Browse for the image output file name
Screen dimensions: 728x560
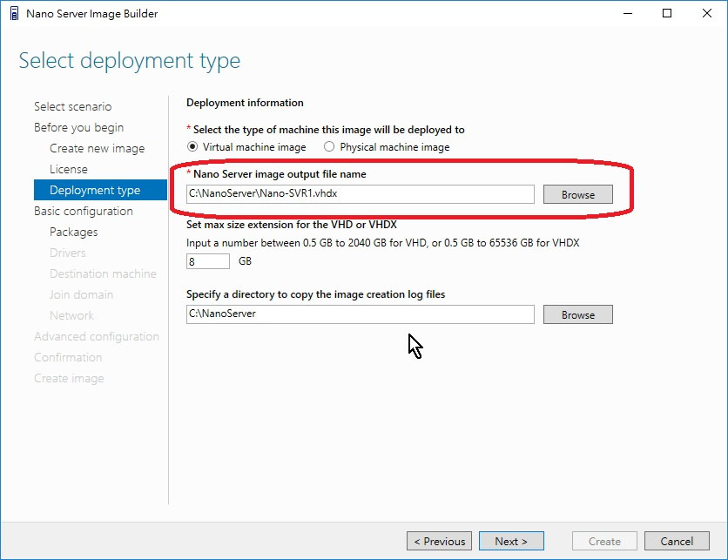click(578, 194)
